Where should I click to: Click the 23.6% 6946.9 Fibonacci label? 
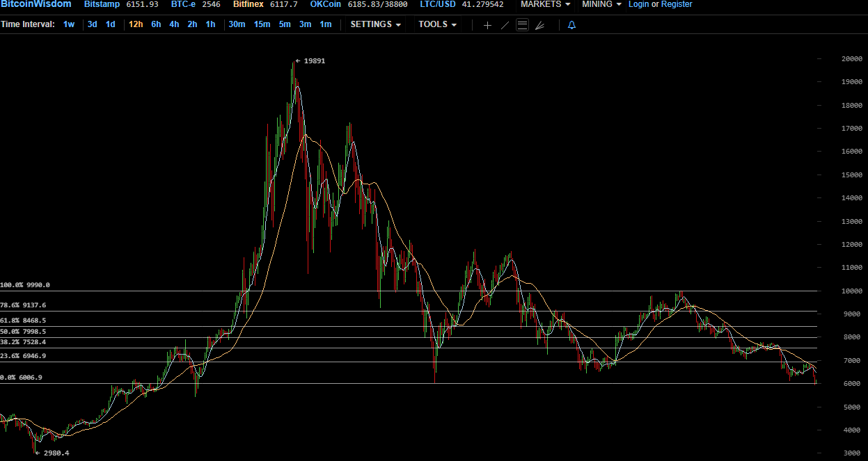(x=23, y=356)
